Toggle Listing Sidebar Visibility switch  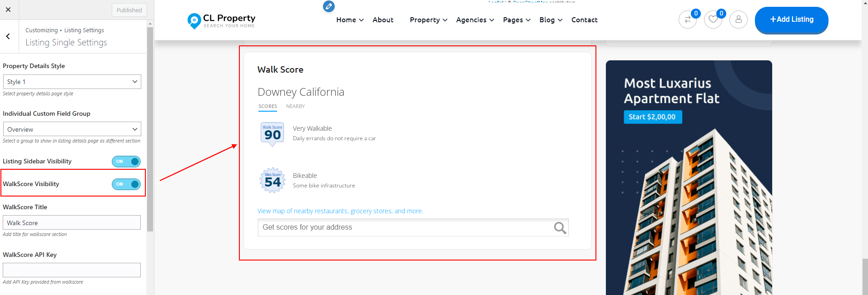(x=126, y=162)
